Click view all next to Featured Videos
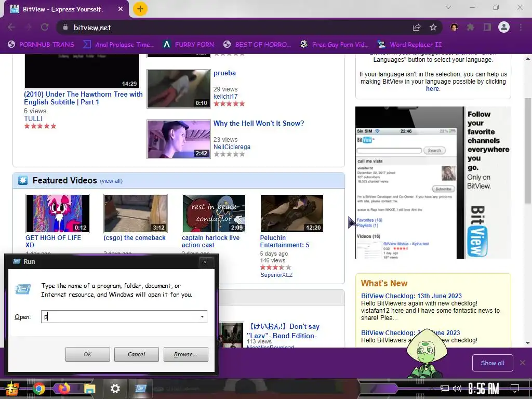Image resolution: width=532 pixels, height=399 pixels. coord(111,181)
